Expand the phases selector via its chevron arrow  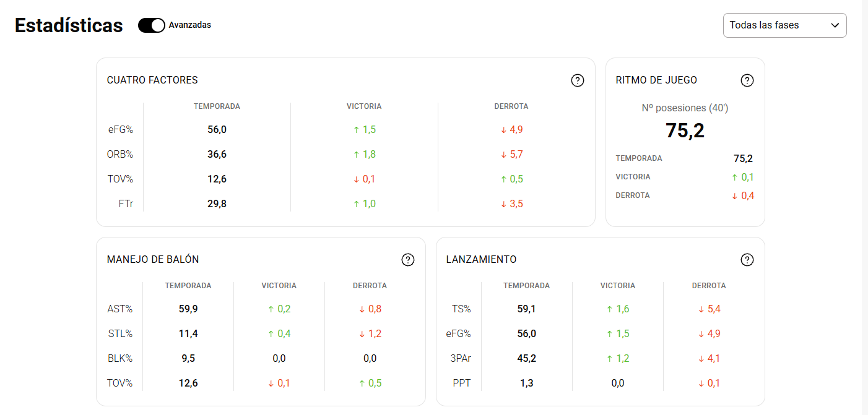[835, 25]
